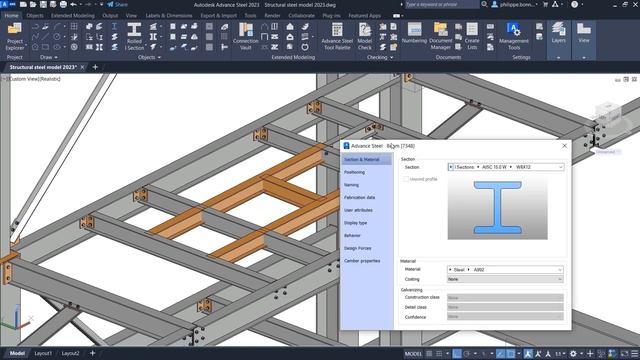Run the Model Check tool
The image size is (640, 360).
click(x=364, y=36)
